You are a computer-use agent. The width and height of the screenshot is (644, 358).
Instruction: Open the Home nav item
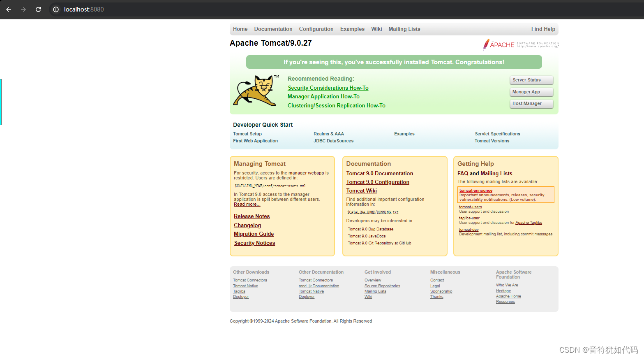click(x=240, y=29)
